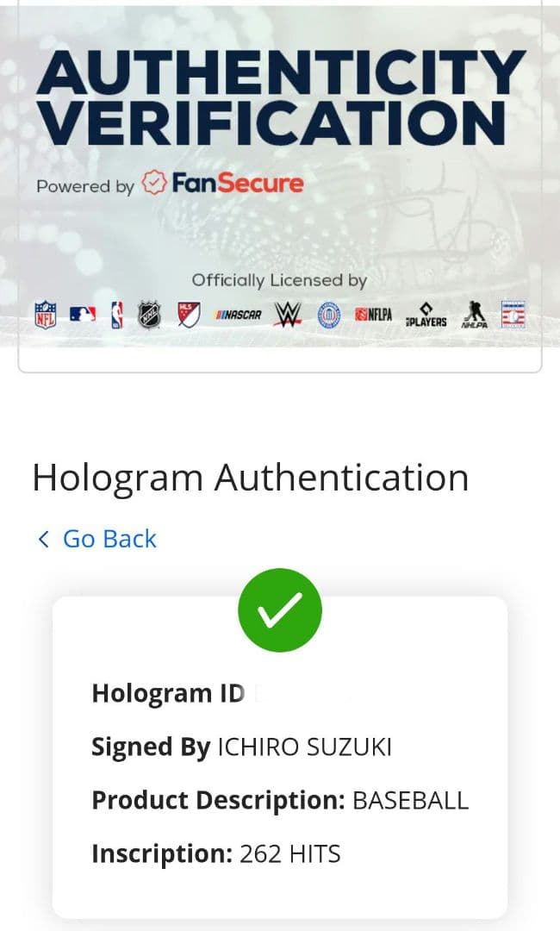Click the MLB batter logo

pyautogui.click(x=83, y=314)
